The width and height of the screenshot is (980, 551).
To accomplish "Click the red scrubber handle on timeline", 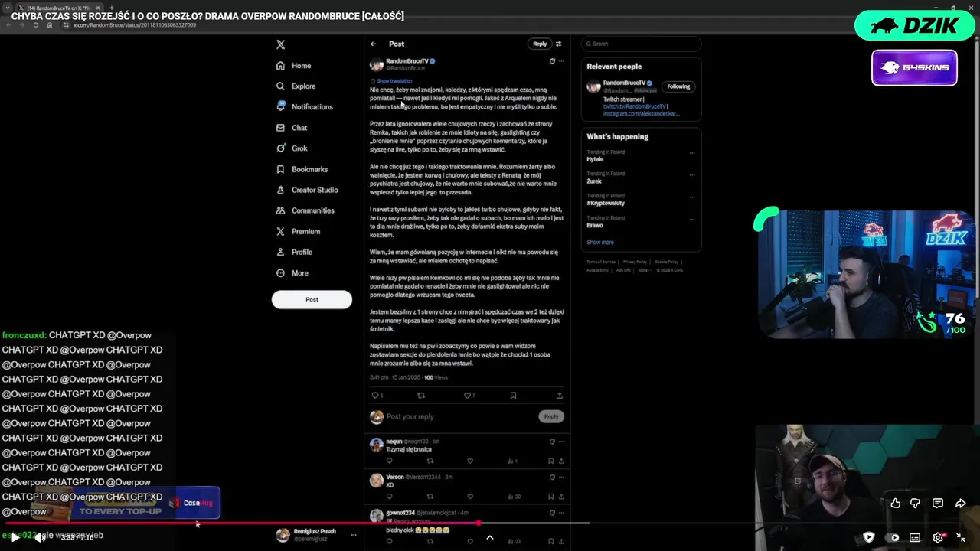I will coord(479,523).
